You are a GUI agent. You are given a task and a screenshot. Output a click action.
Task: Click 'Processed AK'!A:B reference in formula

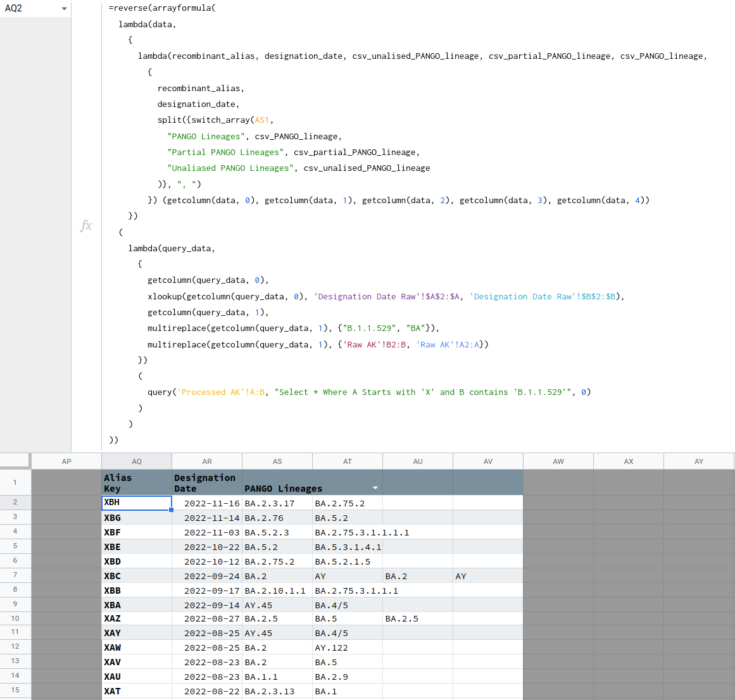tap(221, 392)
